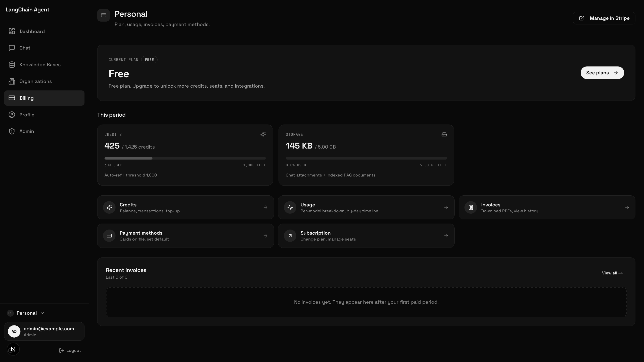The height and width of the screenshot is (362, 644).
Task: Click the 'No invoices yet' message
Action: (366, 302)
